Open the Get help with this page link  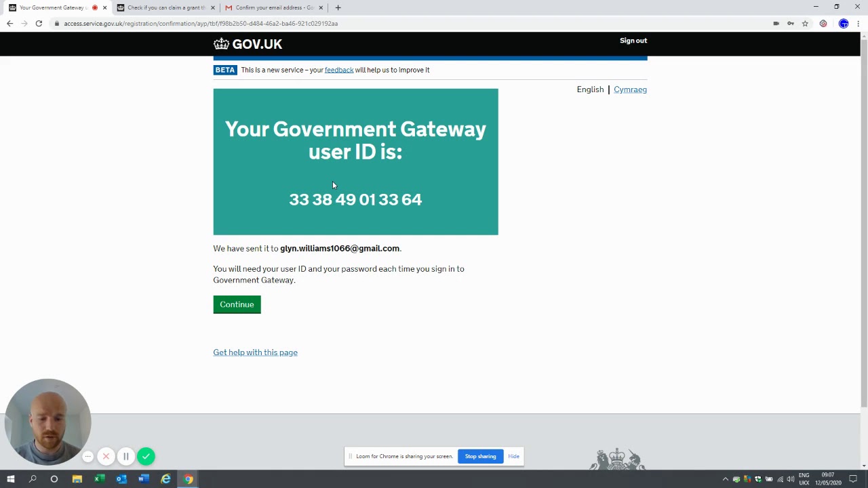(255, 352)
